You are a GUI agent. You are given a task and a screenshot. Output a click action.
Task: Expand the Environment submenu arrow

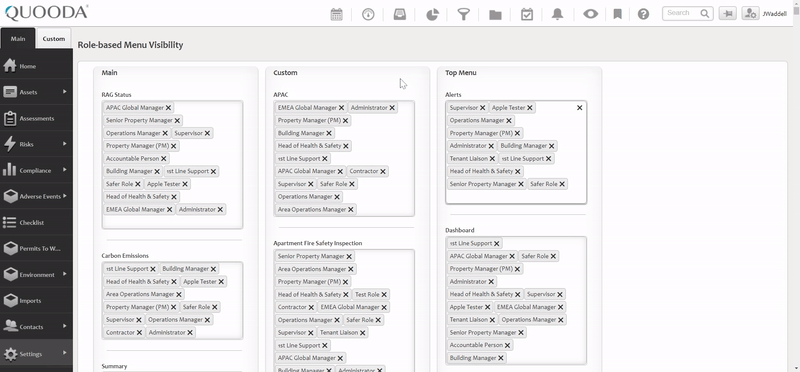coord(65,274)
